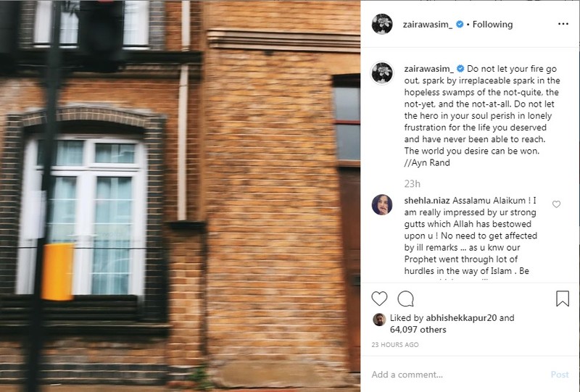The width and height of the screenshot is (580, 392).
Task: Toggle the Following status button
Action: [492, 25]
